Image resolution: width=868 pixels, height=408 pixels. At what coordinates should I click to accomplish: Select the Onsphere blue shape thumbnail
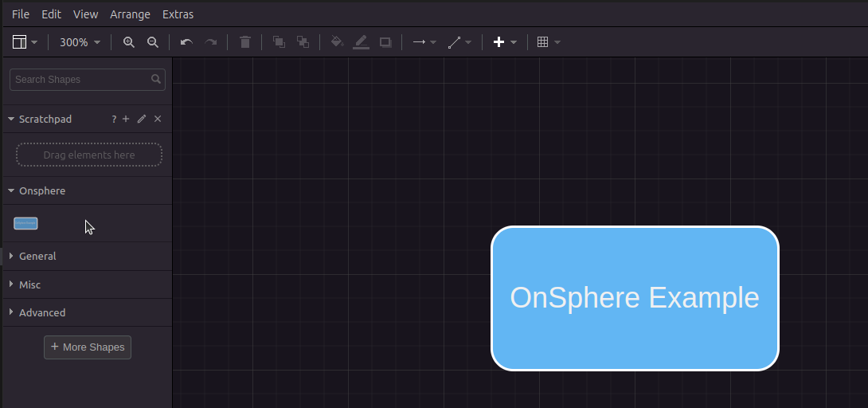pos(25,223)
